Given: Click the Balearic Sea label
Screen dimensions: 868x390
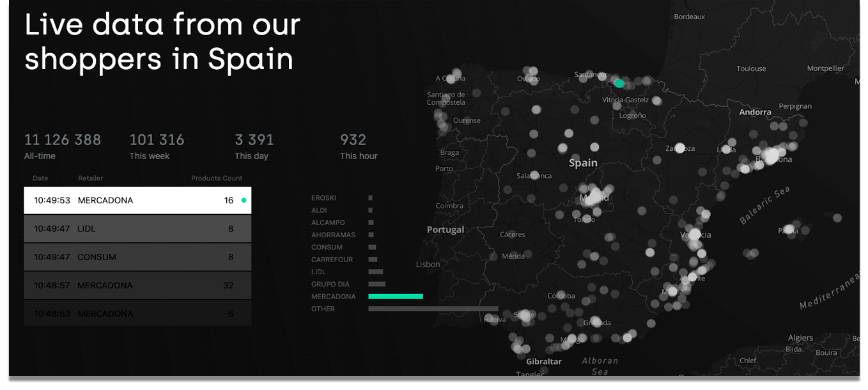Looking at the screenshot, I should coord(764,205).
